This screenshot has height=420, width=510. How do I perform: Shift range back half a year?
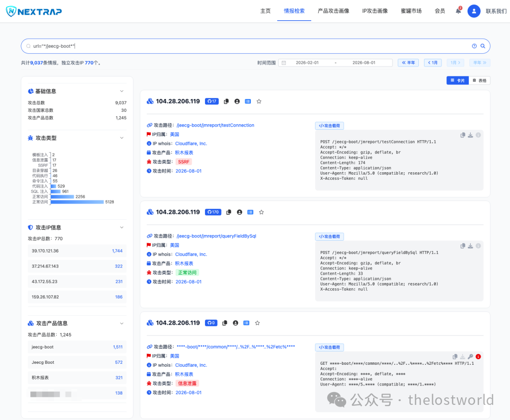[x=408, y=63]
